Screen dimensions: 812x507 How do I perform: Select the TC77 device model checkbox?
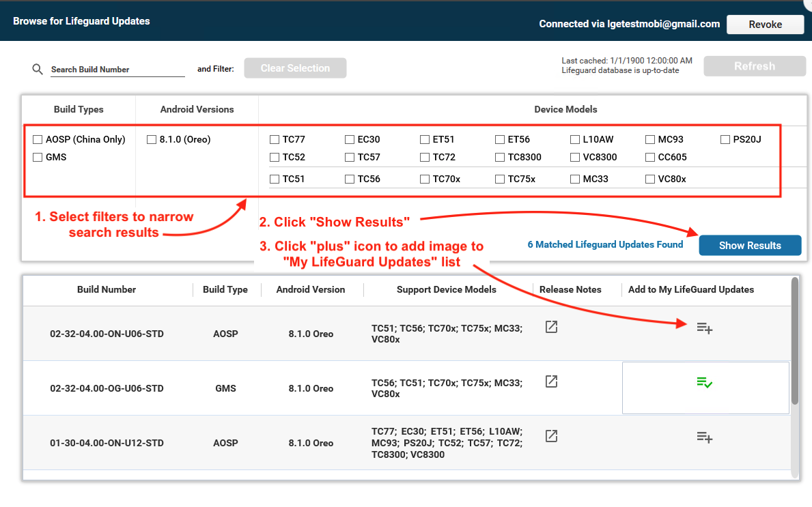[x=275, y=140]
